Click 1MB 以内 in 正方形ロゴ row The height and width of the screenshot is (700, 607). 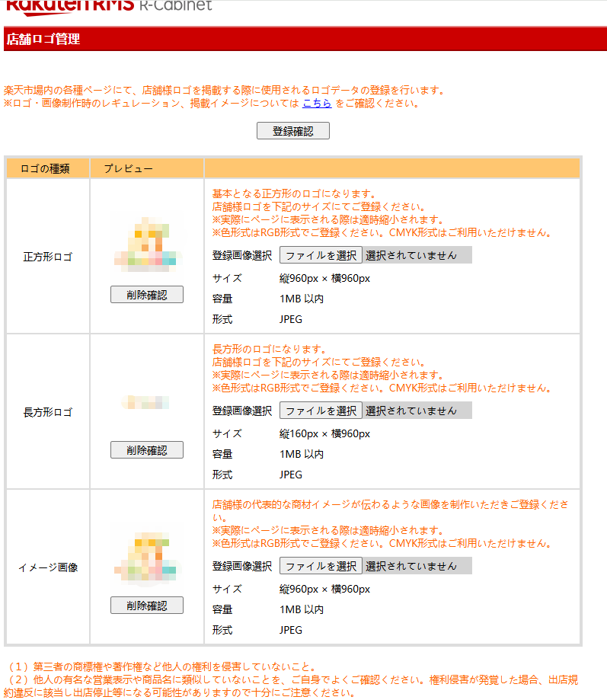(x=302, y=299)
